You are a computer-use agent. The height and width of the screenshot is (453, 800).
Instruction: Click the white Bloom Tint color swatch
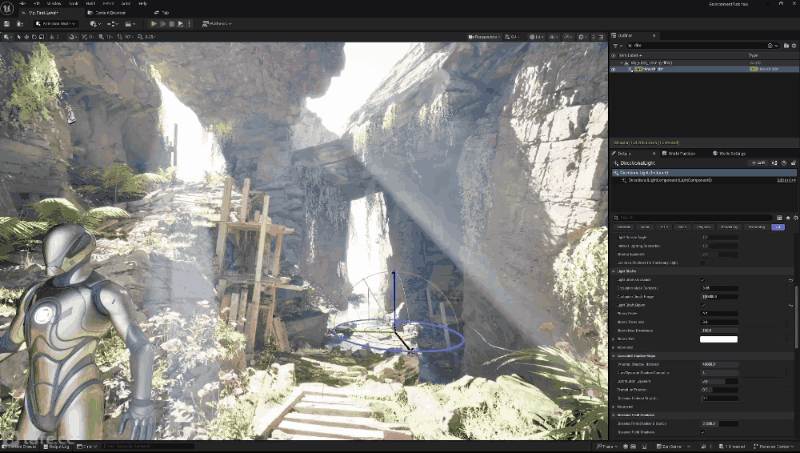click(x=718, y=339)
